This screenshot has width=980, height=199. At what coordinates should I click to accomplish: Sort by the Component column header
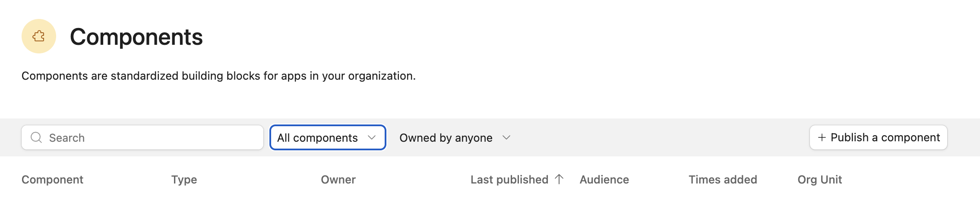[52, 180]
